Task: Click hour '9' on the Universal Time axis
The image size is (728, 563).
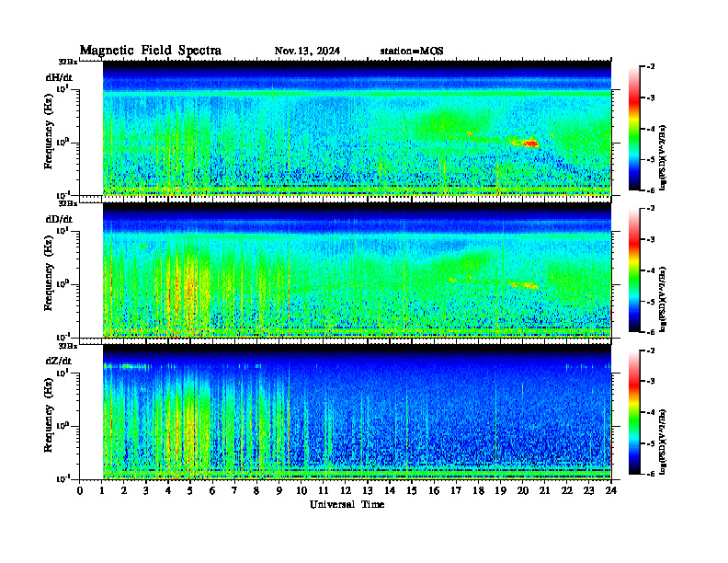Action: click(x=279, y=491)
